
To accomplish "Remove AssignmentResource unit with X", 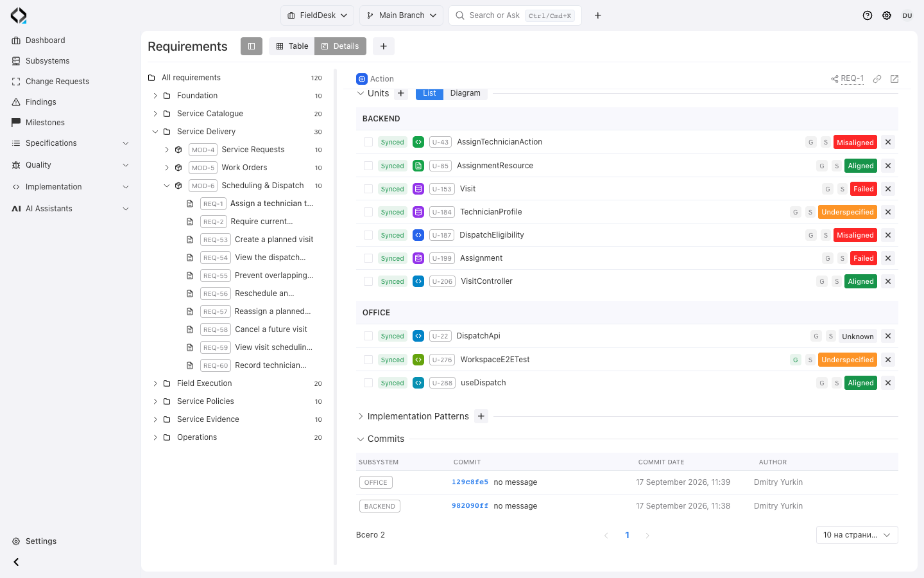I will [x=888, y=166].
